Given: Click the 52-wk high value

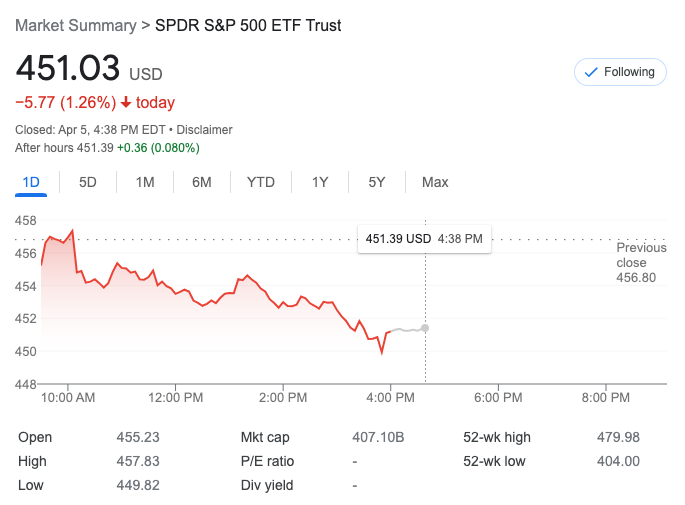Looking at the screenshot, I should pyautogui.click(x=619, y=437).
